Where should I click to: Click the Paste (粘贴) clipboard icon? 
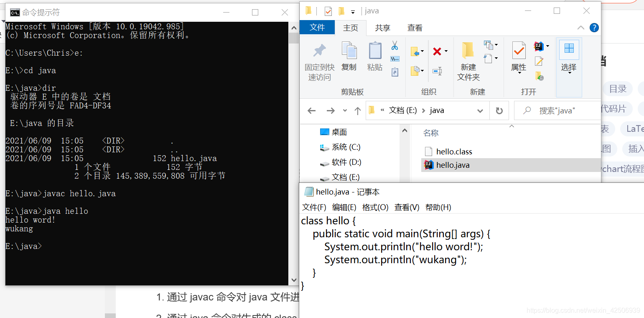click(375, 51)
